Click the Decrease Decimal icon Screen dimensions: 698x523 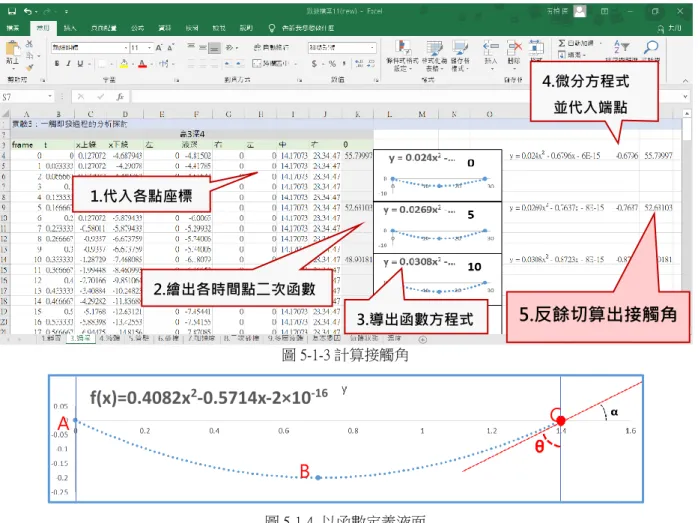[371, 64]
